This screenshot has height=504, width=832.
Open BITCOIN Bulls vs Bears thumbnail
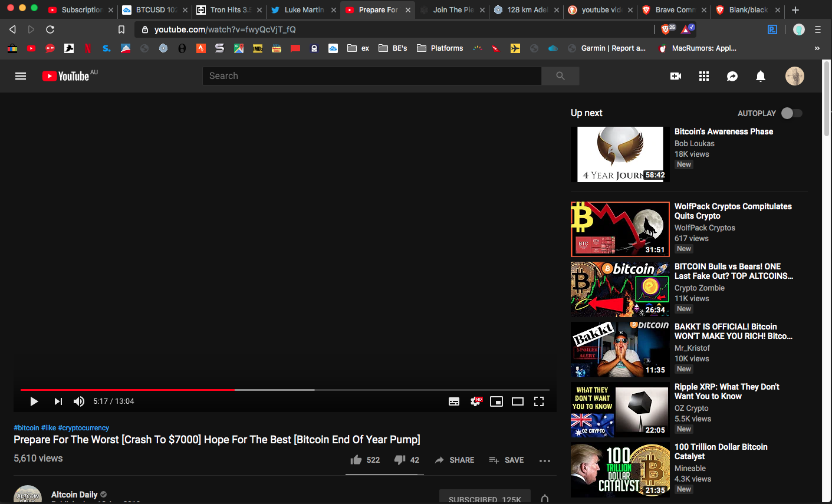(x=620, y=289)
